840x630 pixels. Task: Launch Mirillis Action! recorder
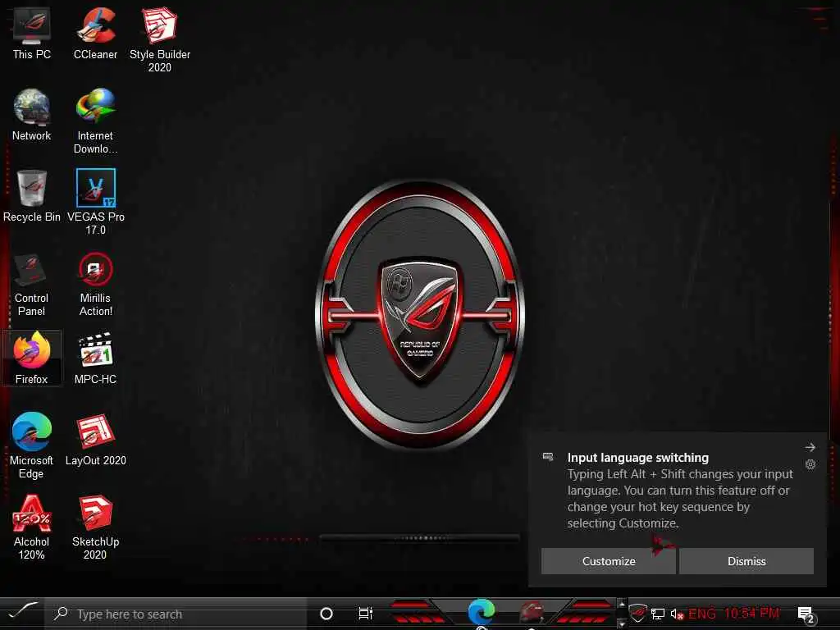pos(95,283)
